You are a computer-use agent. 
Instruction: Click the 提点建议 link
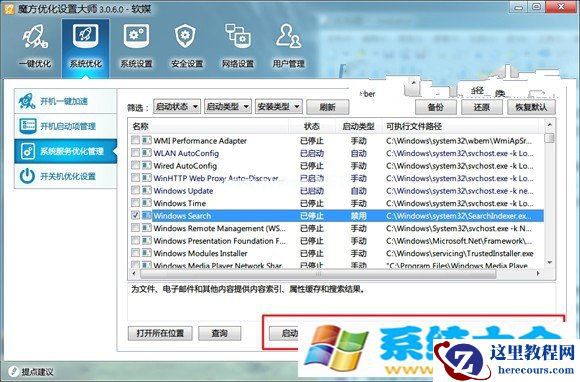[x=37, y=372]
